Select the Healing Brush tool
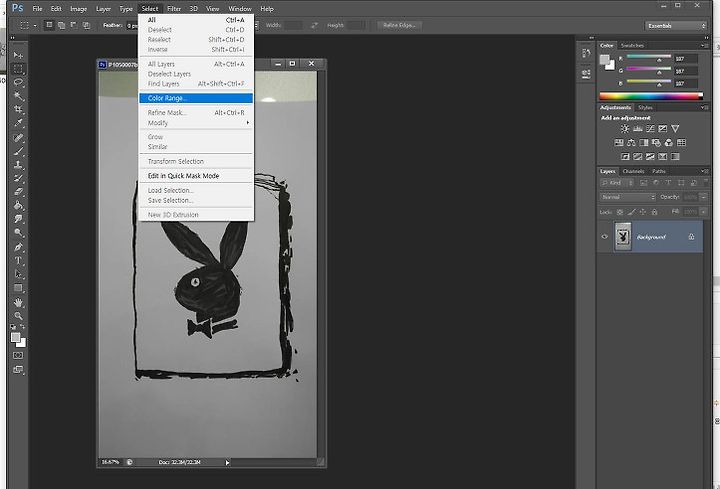 click(x=18, y=138)
